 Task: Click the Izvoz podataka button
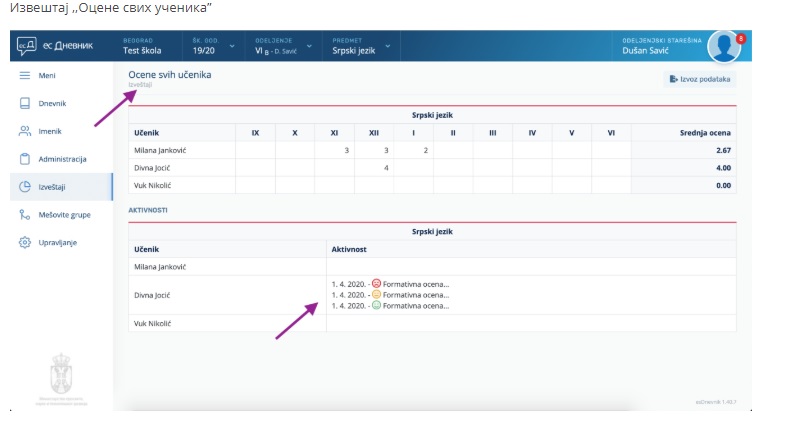700,78
